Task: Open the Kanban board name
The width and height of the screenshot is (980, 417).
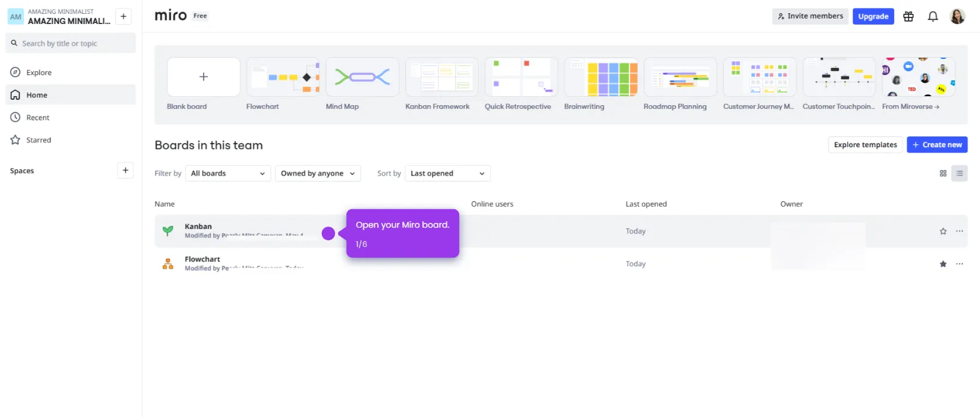Action: click(198, 227)
